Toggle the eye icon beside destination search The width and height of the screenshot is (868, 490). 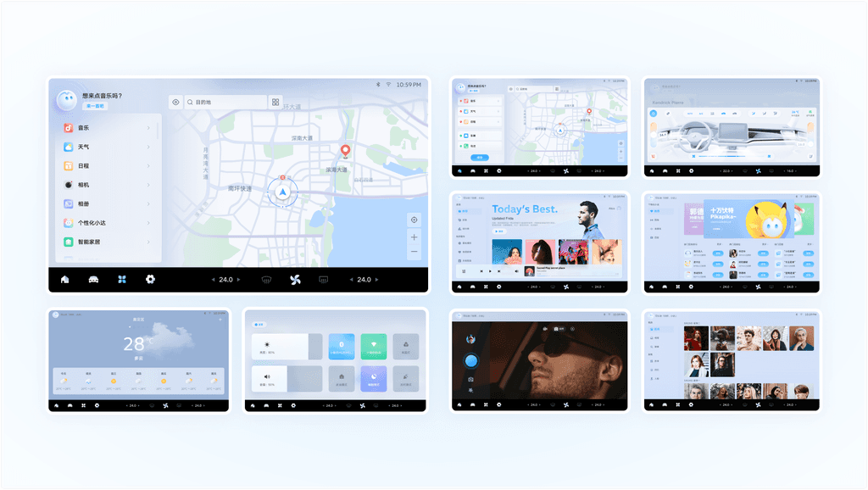coord(175,102)
